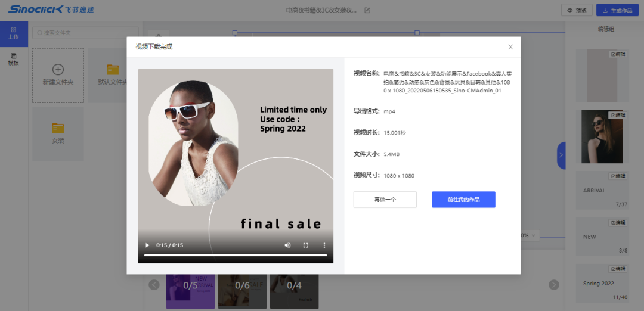
Task: Go to 前往我的作品
Action: tap(464, 200)
